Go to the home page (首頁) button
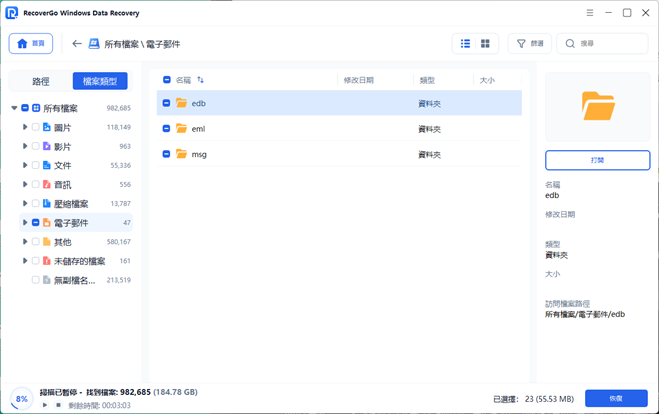This screenshot has width=659, height=414. point(31,43)
